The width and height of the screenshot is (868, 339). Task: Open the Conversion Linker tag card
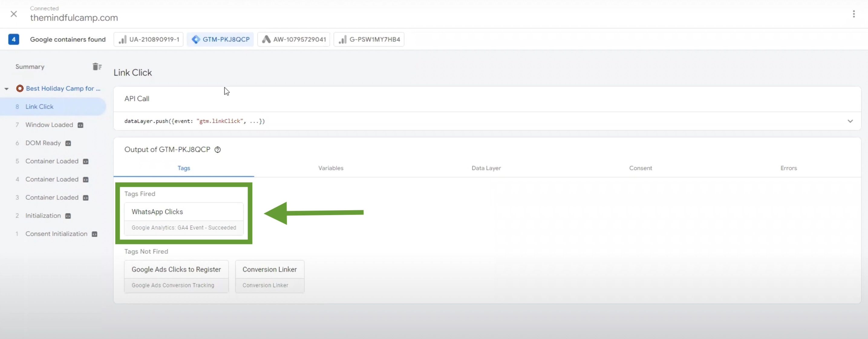(269, 276)
